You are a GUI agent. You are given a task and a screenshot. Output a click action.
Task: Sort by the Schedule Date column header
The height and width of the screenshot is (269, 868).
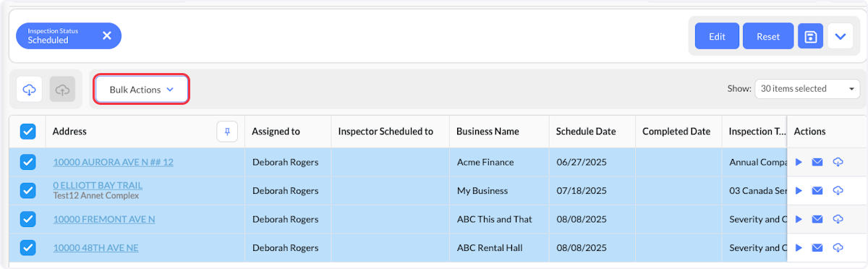click(x=586, y=132)
